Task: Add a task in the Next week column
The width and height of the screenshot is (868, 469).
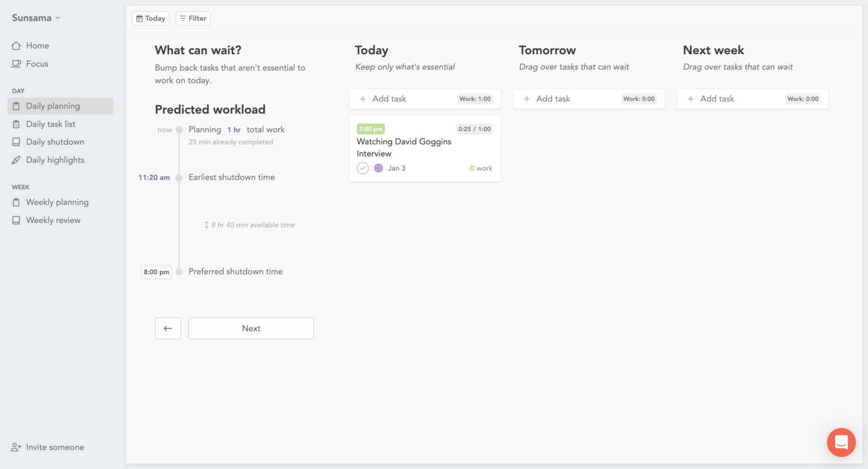Action: point(717,99)
